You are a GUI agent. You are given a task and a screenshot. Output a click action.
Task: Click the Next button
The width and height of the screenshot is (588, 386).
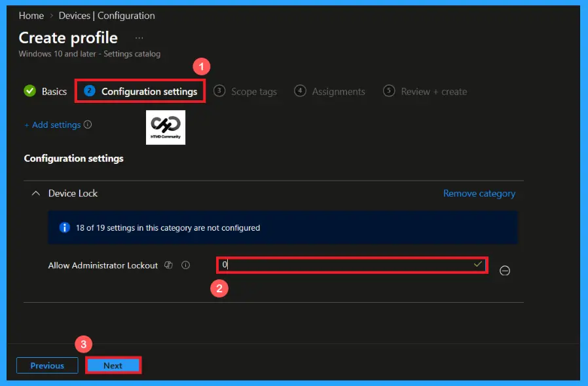click(113, 365)
